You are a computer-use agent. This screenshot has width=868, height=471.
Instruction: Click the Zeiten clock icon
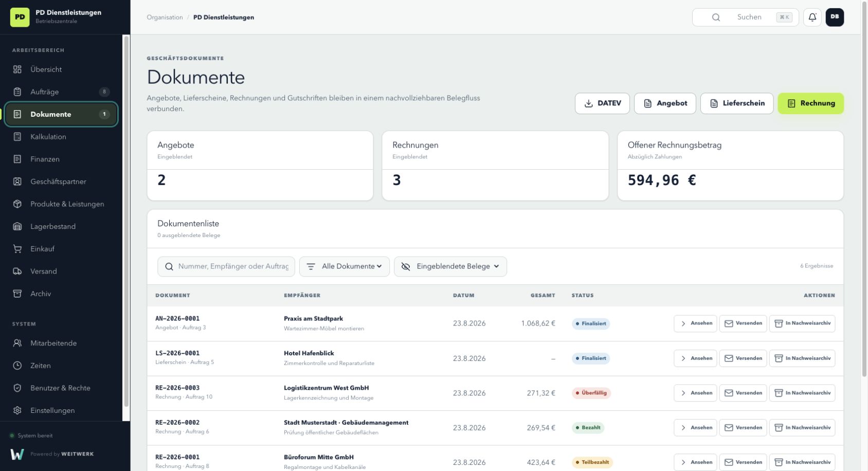click(x=17, y=366)
